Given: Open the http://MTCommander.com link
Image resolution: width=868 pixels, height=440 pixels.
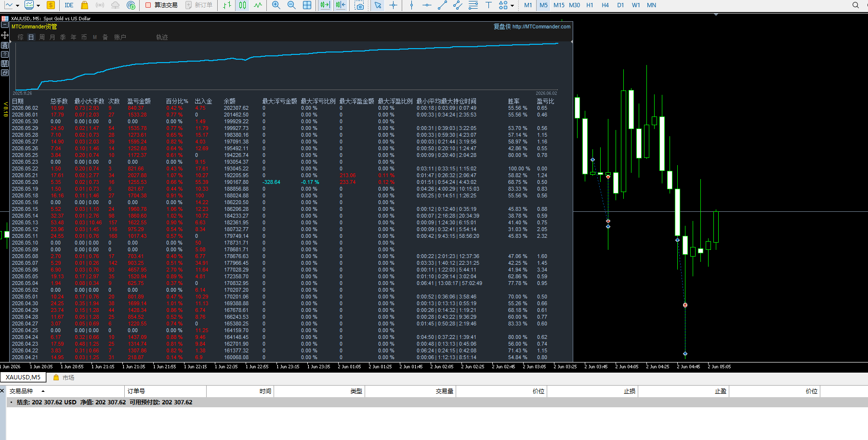Looking at the screenshot, I should tap(541, 26).
